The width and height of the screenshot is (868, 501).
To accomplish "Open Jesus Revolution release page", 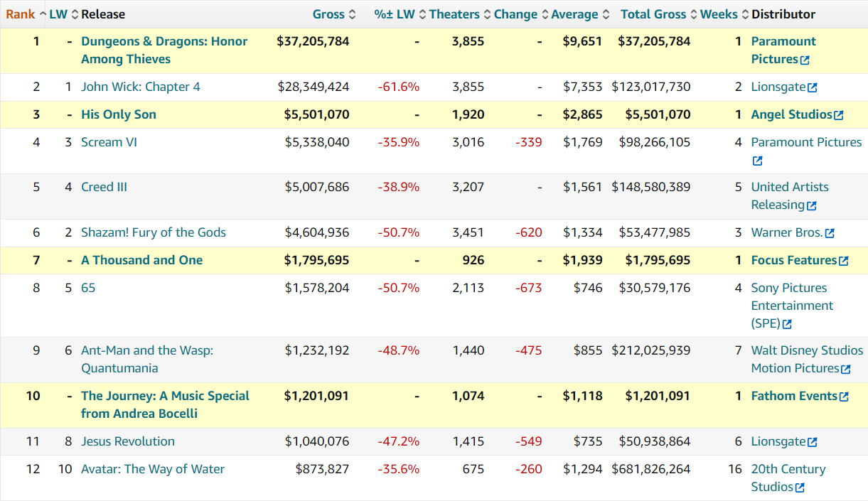I will coord(128,441).
